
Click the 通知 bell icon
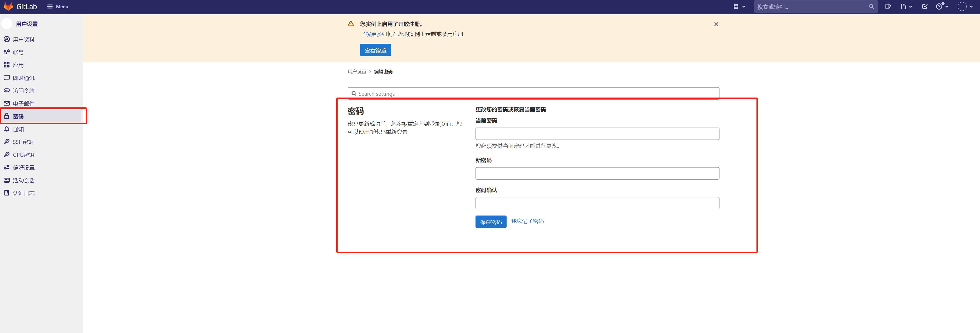[6, 129]
